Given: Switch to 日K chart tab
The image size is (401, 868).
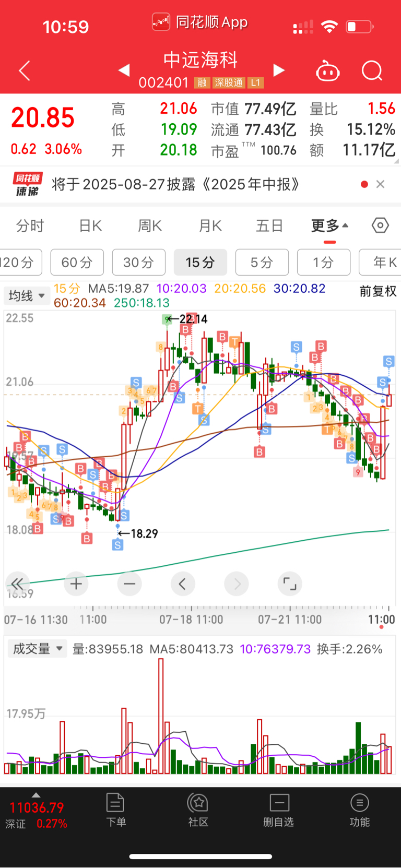Looking at the screenshot, I should pos(90,225).
